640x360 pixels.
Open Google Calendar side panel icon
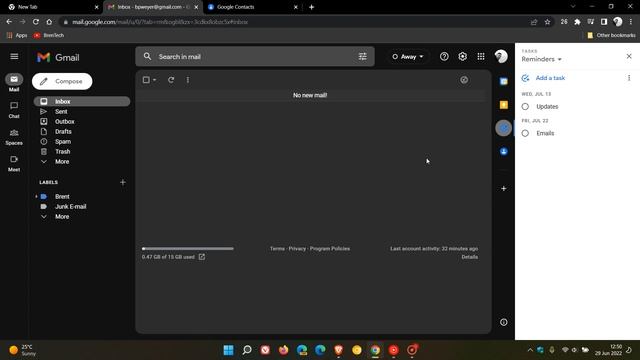[x=504, y=81]
